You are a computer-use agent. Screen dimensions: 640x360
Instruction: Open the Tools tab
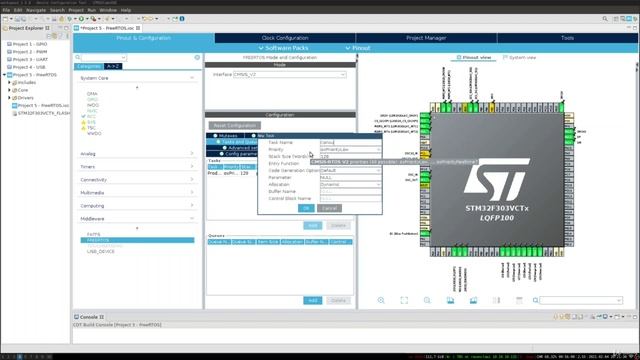(567, 38)
